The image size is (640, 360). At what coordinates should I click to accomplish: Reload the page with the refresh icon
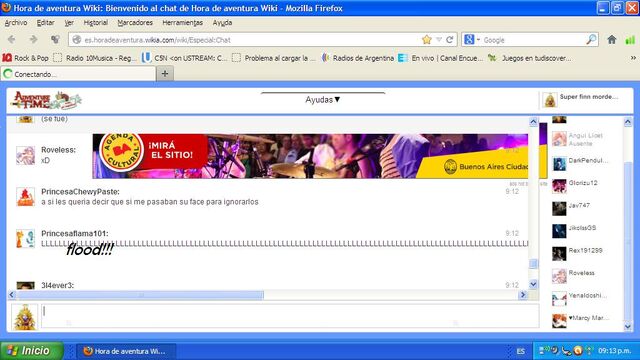[450, 40]
